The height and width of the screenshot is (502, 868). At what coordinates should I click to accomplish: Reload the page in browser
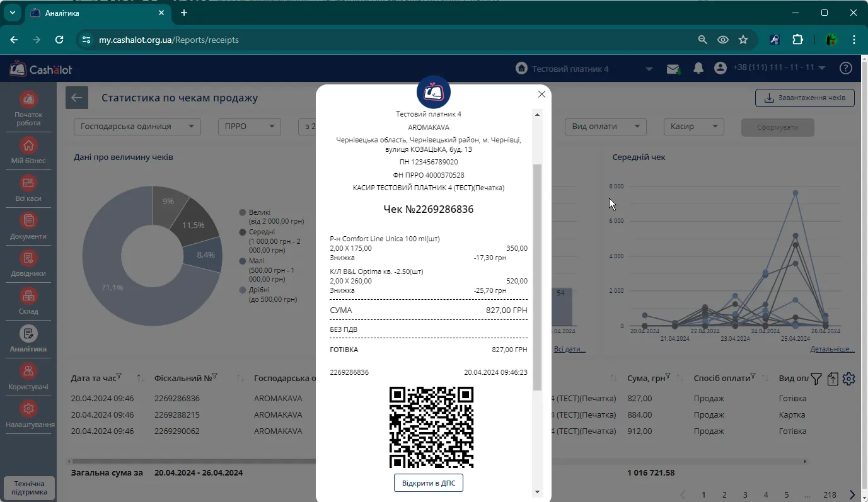[59, 40]
